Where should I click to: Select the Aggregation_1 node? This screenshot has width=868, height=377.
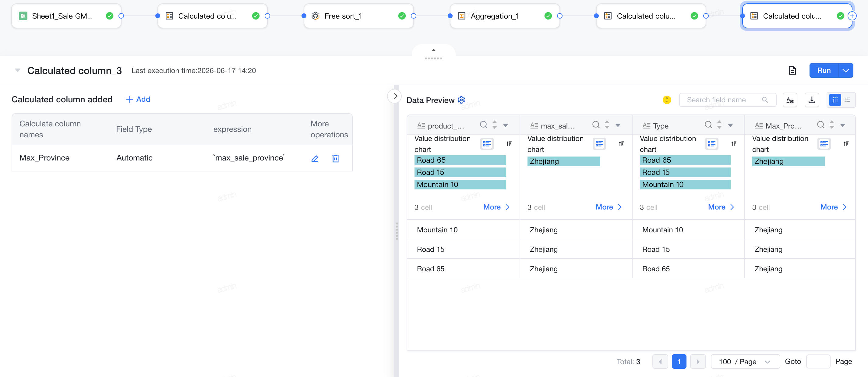pyautogui.click(x=504, y=16)
